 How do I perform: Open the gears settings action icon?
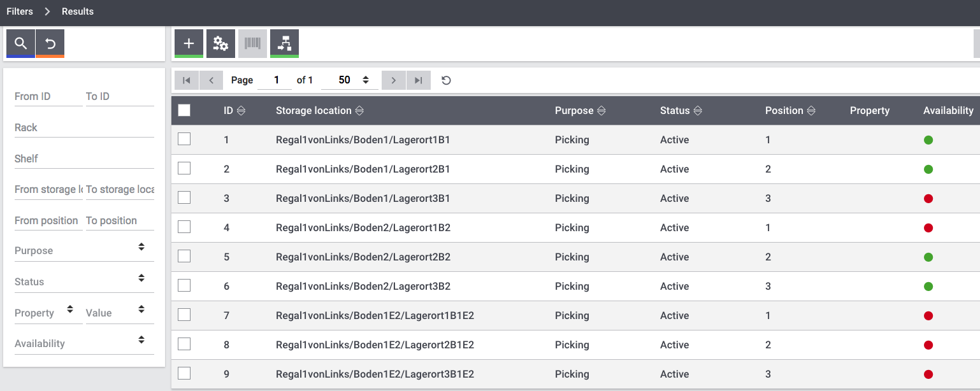[220, 43]
